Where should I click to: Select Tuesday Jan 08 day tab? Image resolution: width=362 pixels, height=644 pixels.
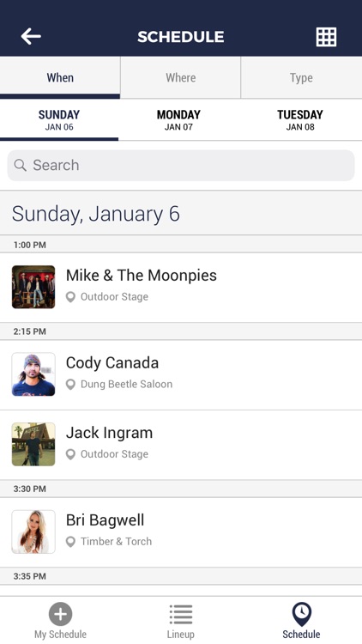pyautogui.click(x=300, y=120)
